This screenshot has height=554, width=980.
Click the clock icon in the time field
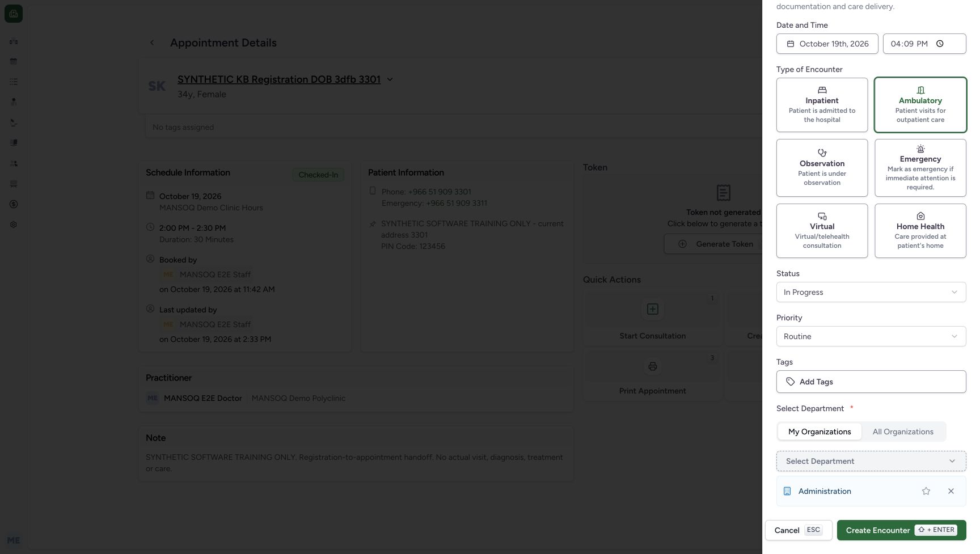[x=940, y=44]
